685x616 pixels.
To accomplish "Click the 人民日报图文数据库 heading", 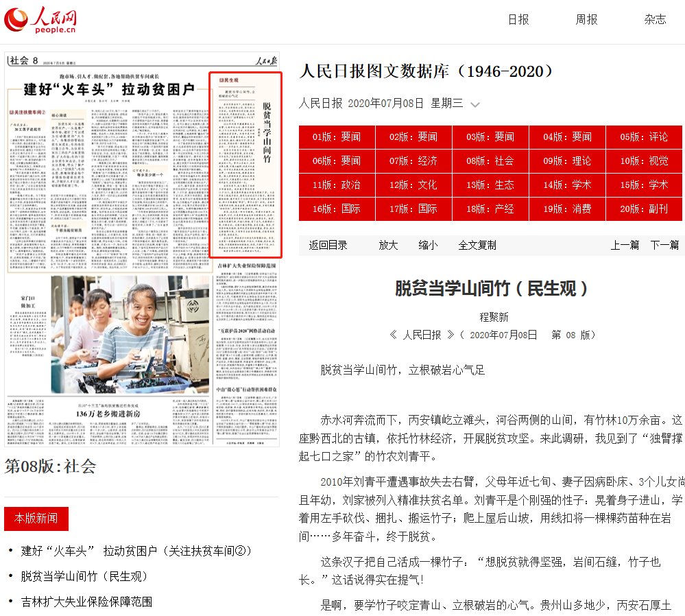I will (x=426, y=71).
